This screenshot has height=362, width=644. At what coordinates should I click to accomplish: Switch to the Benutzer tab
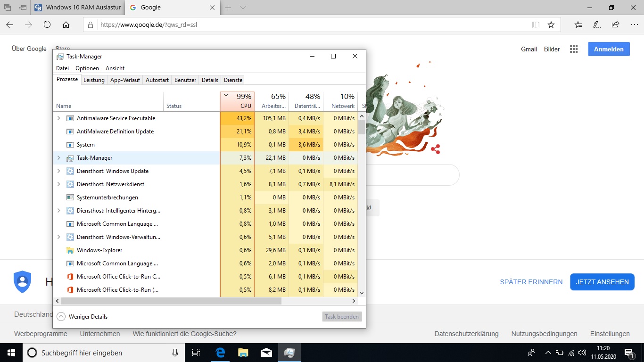pos(185,80)
